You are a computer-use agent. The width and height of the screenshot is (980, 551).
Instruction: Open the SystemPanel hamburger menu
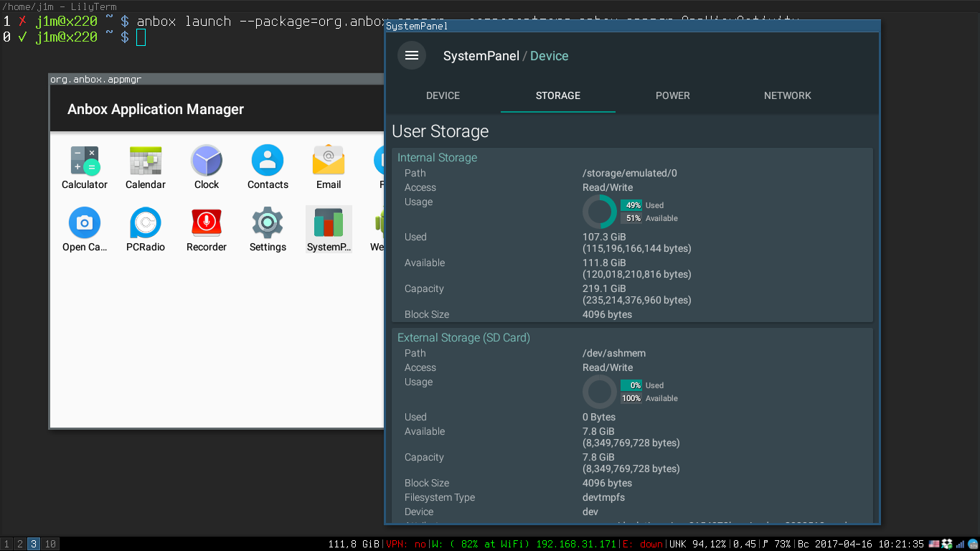point(412,55)
